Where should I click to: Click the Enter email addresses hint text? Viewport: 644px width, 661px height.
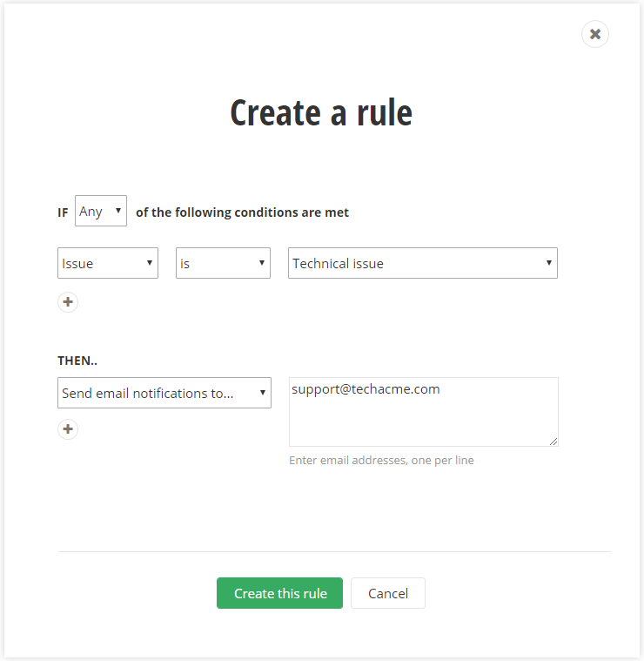(x=381, y=460)
